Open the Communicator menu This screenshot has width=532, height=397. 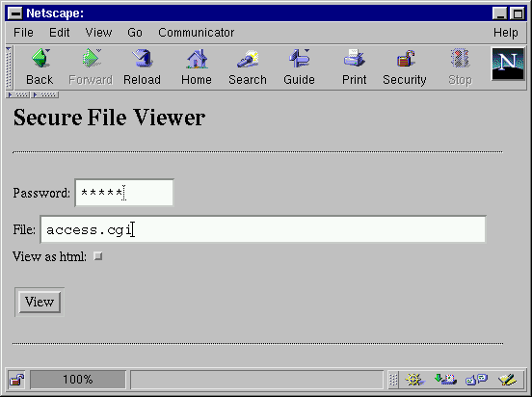coord(196,33)
